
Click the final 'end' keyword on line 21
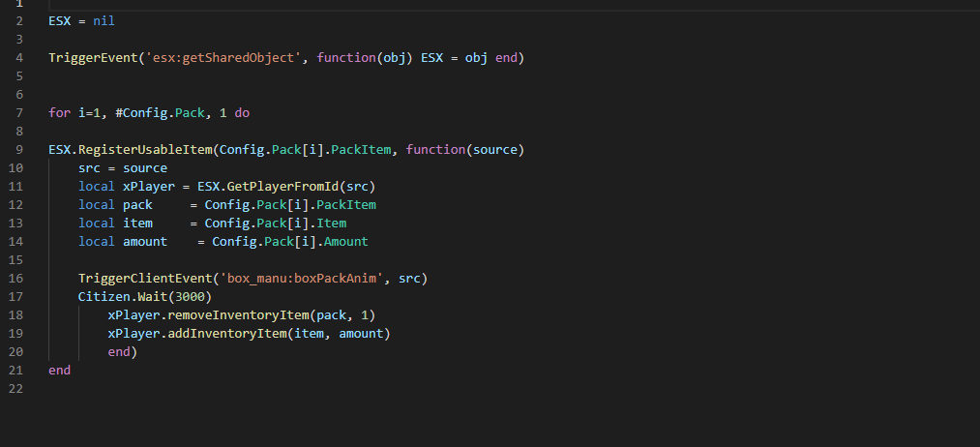pos(59,371)
